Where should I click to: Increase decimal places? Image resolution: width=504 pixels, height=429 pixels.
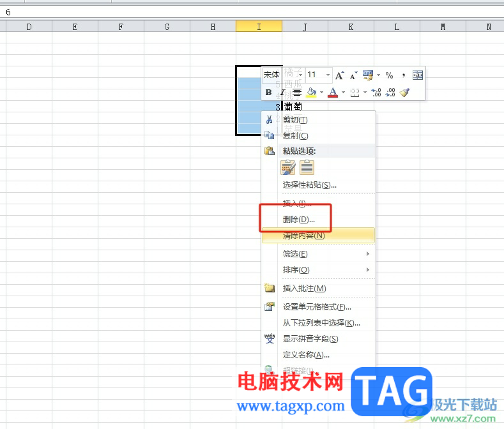point(376,93)
